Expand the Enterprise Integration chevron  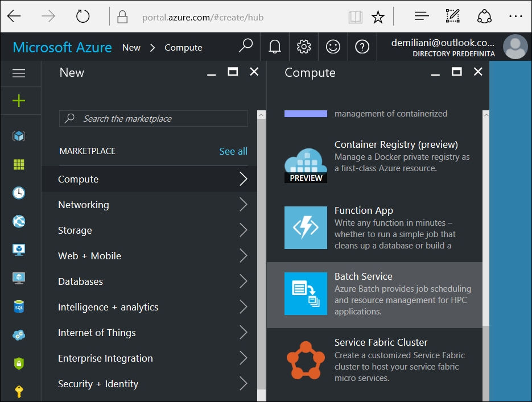click(x=244, y=358)
